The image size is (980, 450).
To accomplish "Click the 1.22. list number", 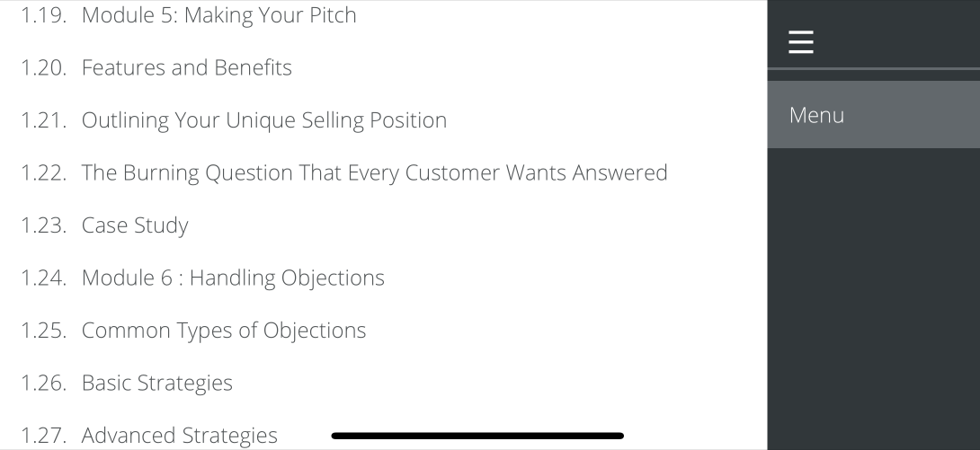I will pos(44,172).
